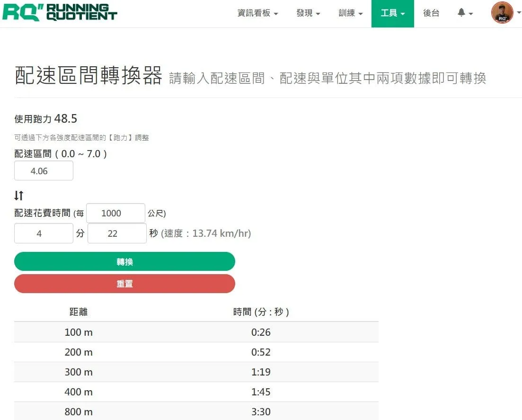Select the 800 m distance cell
Image resolution: width=522 pixels, height=420 pixels.
point(79,411)
